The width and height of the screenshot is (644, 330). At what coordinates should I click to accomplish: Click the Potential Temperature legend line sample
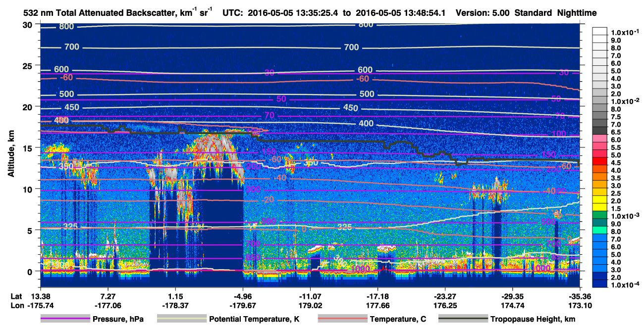click(x=182, y=319)
